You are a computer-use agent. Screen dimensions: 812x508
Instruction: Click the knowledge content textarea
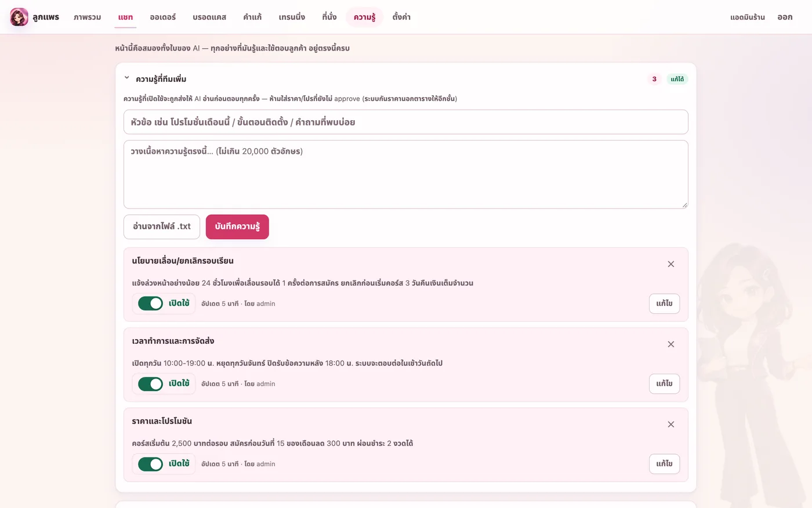(406, 174)
